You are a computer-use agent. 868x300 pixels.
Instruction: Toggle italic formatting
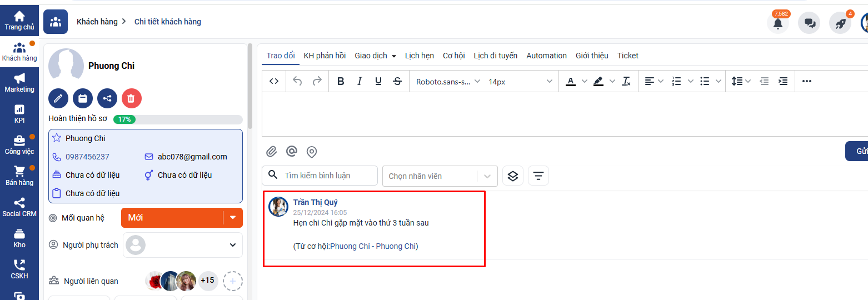click(360, 81)
